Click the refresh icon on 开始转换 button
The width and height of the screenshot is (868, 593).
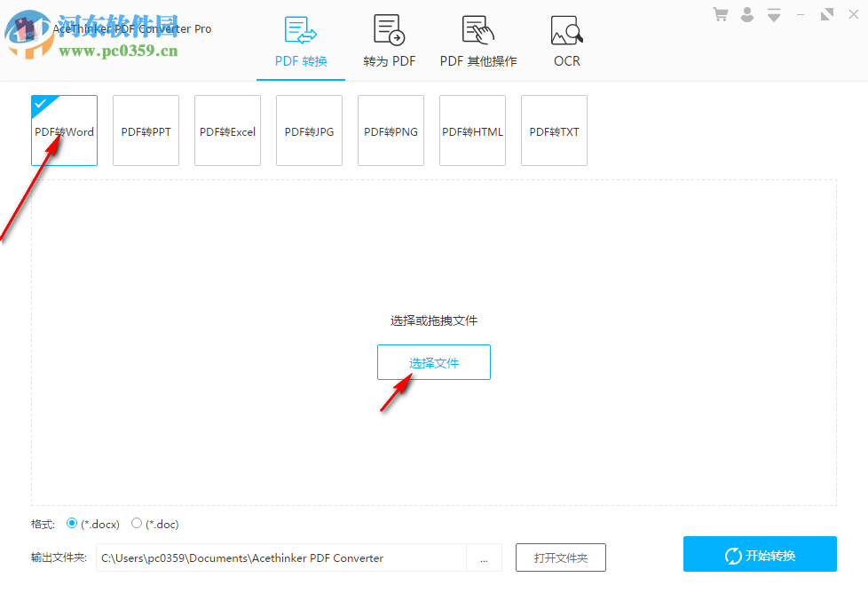(734, 555)
